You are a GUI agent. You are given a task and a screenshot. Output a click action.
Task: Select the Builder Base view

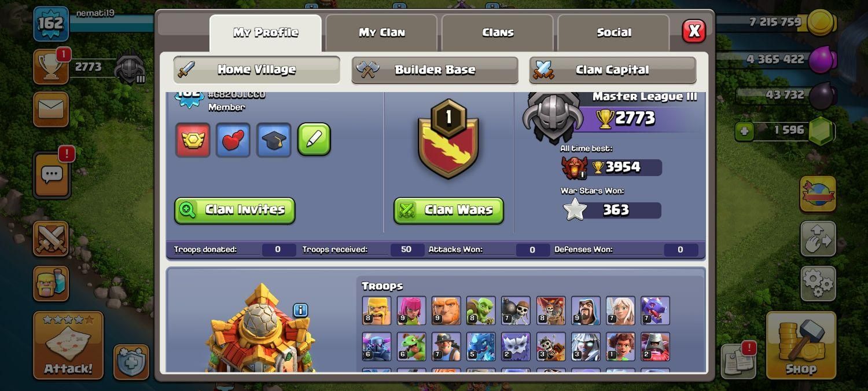coord(435,70)
